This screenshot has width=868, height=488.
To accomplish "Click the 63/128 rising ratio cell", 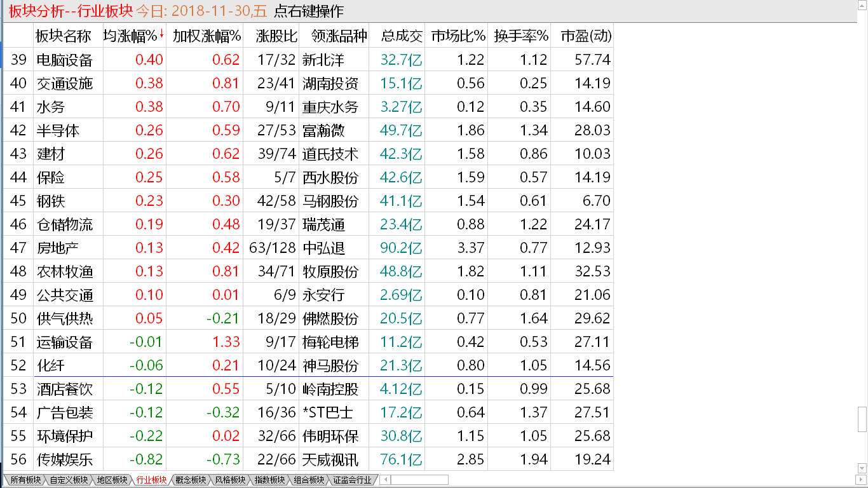I will (273, 248).
